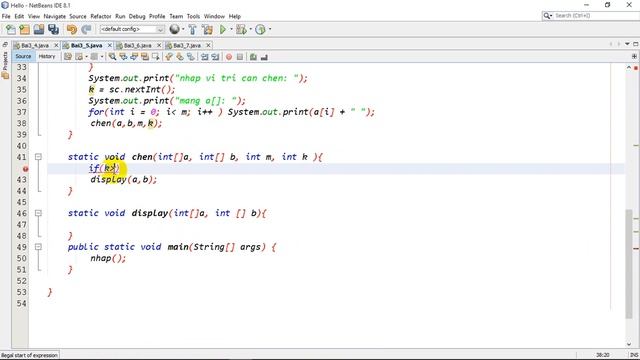Screen dimensions: 640x360
Task: Click the red error stripe mark in the right margin
Action: pos(636,248)
